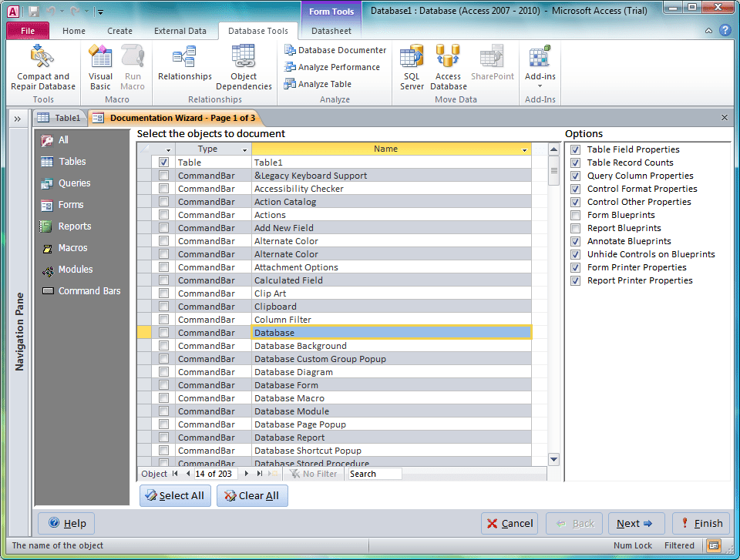
Task: Open the Name column filter dropdown
Action: click(524, 150)
